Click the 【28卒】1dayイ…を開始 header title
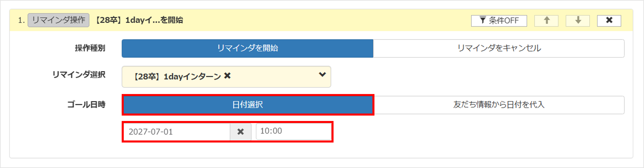Viewport: 644px width, 168px height. point(139,20)
